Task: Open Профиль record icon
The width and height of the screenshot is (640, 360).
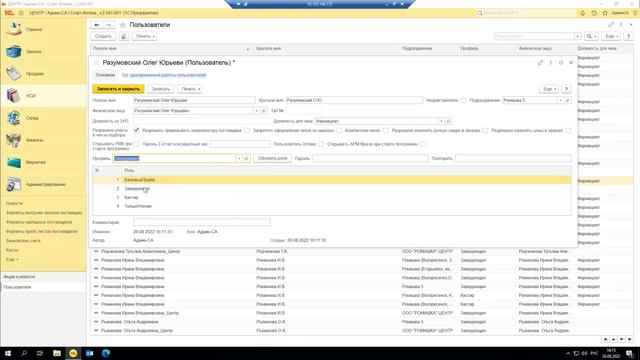Action: point(246,158)
